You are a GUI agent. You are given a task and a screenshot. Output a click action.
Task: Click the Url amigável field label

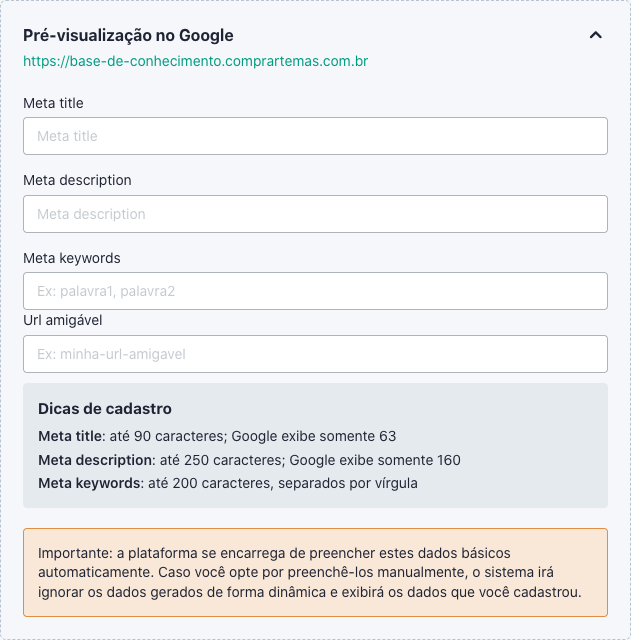(x=63, y=320)
